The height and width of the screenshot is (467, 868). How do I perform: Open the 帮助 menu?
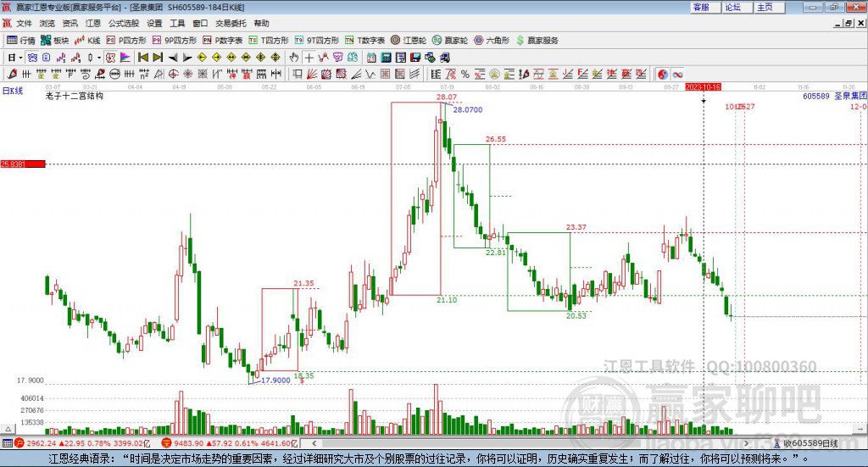pyautogui.click(x=261, y=23)
